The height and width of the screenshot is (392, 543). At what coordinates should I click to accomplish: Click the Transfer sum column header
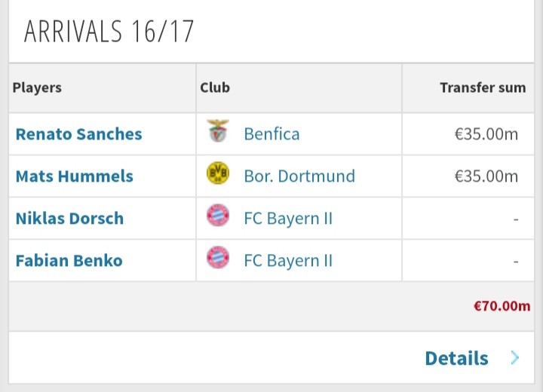tap(483, 87)
